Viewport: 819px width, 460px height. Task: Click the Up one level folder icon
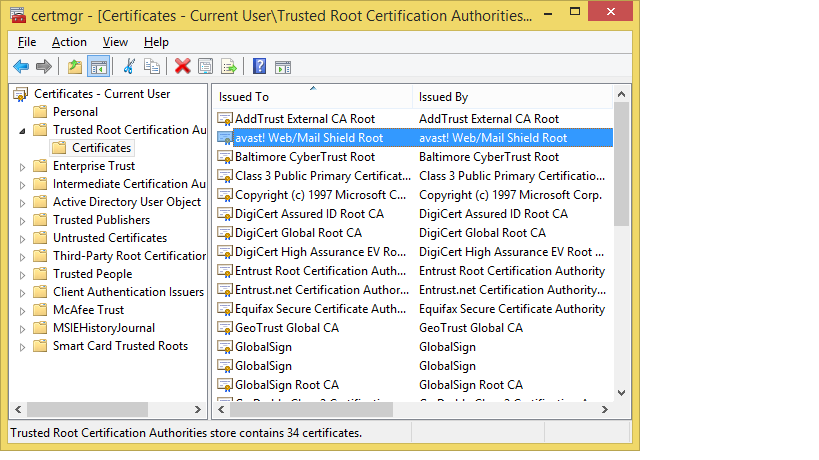tap(75, 66)
